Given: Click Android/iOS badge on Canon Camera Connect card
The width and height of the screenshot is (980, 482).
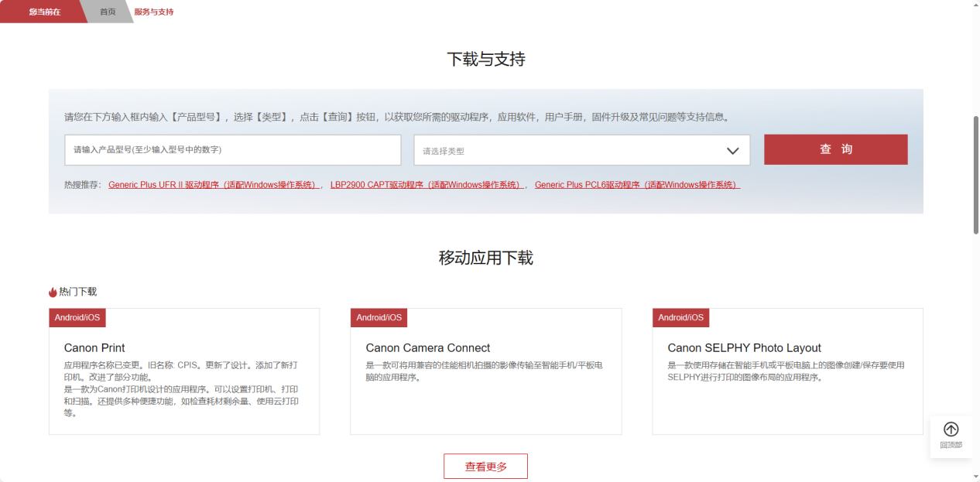Looking at the screenshot, I should click(x=379, y=318).
